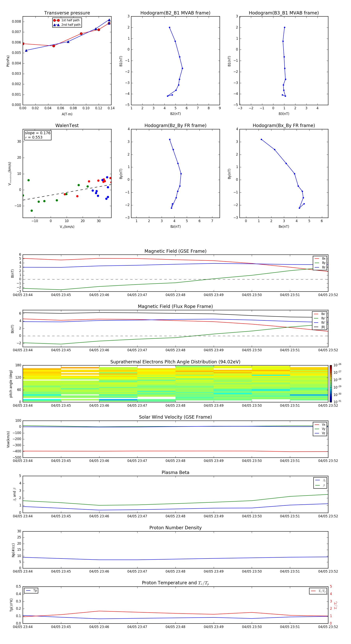Click the 'Bx(nT)' x-axis label

click(x=284, y=227)
